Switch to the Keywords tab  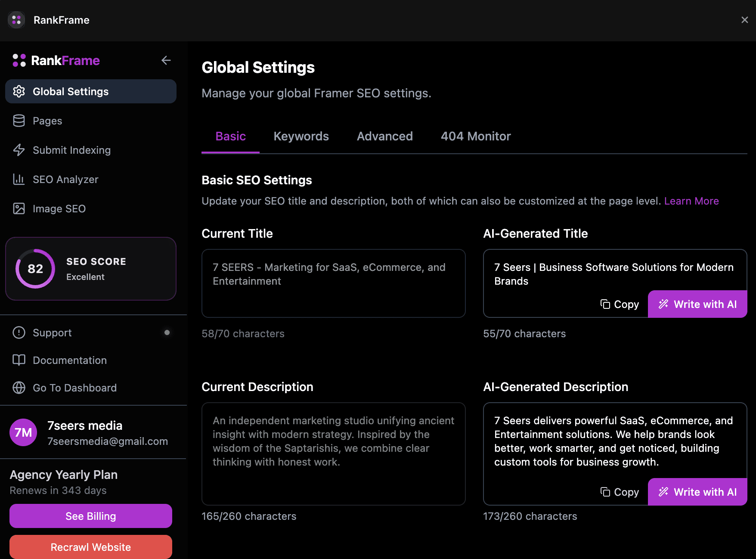point(301,137)
